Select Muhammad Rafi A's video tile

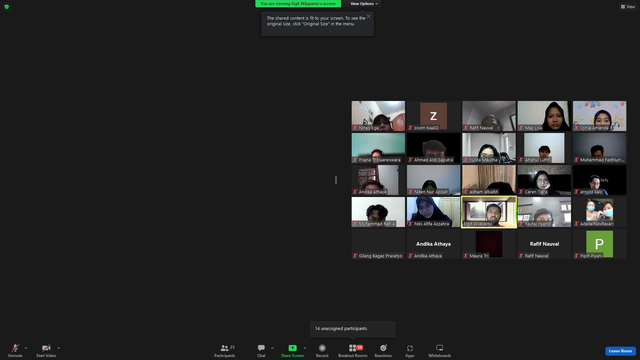click(x=378, y=212)
